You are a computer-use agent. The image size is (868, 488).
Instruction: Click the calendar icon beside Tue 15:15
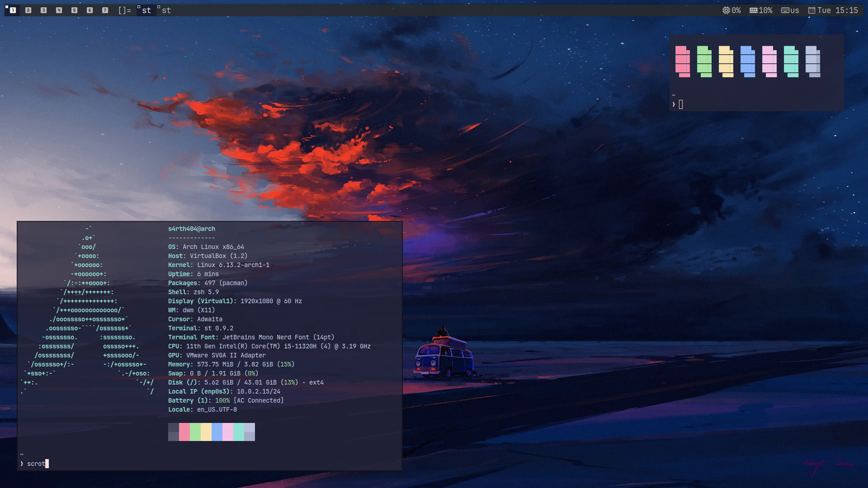pyautogui.click(x=812, y=10)
